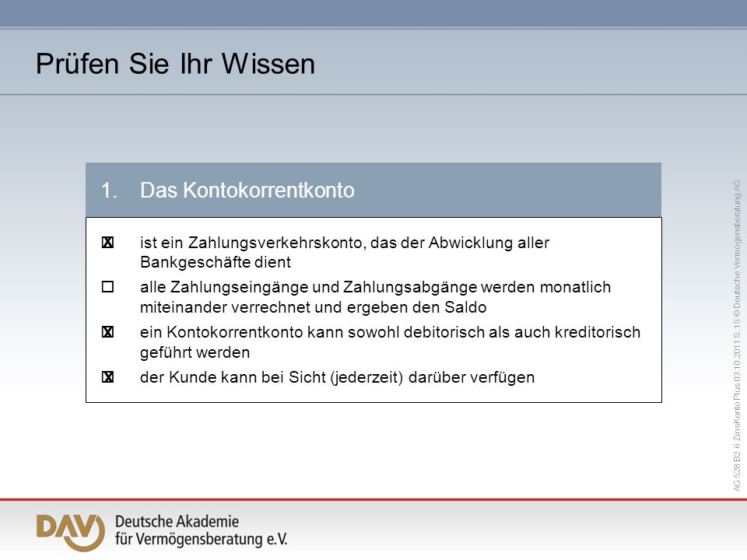
Task: Uncheck the 'debitorisch als auch kreditorisch' checkbox
Action: 107,332
